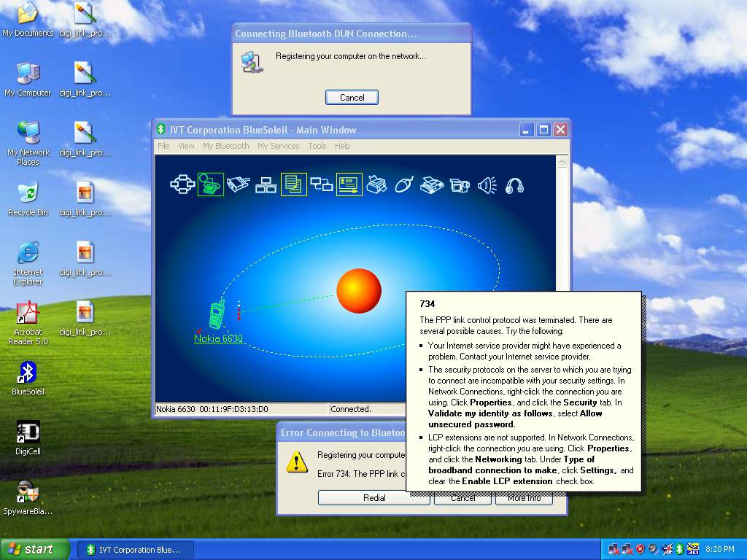Select the Bluetooth Fax service icon
Image resolution: width=747 pixels, height=560 pixels.
pos(432,184)
